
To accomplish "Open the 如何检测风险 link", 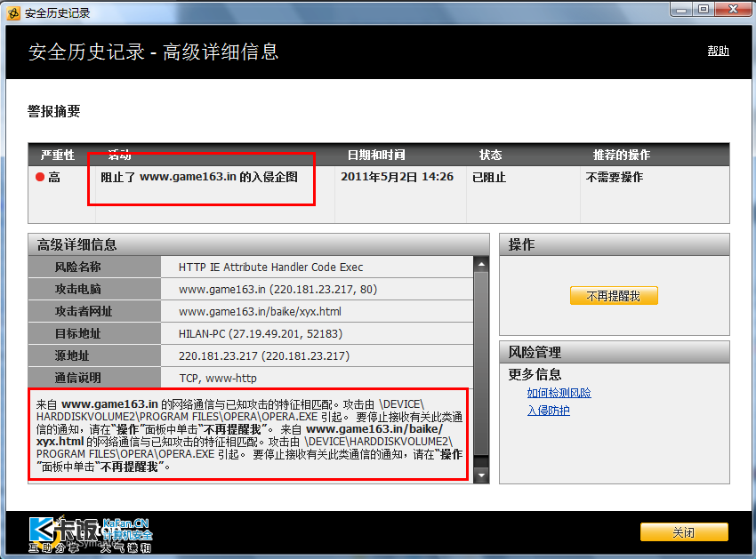I will pyautogui.click(x=559, y=393).
